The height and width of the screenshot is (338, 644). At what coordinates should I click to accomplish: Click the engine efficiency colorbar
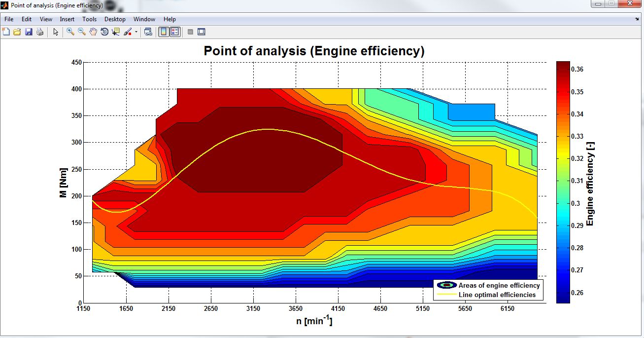pyautogui.click(x=563, y=182)
